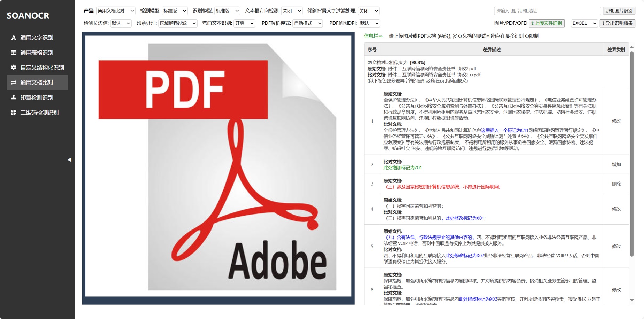The height and width of the screenshot is (319, 644).
Task: Click blue text (九) 含有法律、行政法规禁止的其他内容的
Action: (x=429, y=237)
